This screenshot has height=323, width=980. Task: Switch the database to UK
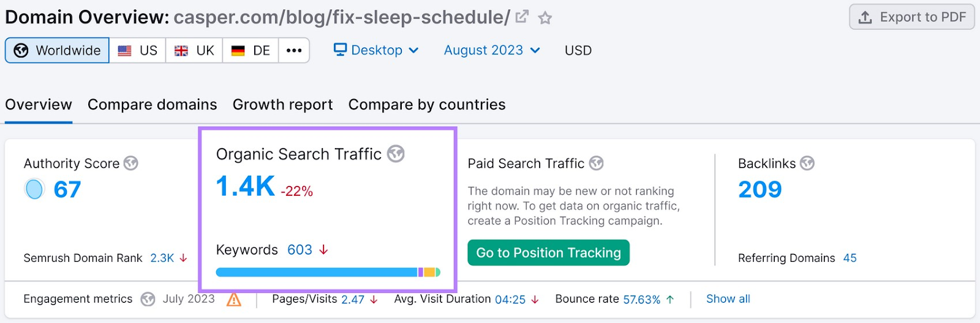point(194,50)
